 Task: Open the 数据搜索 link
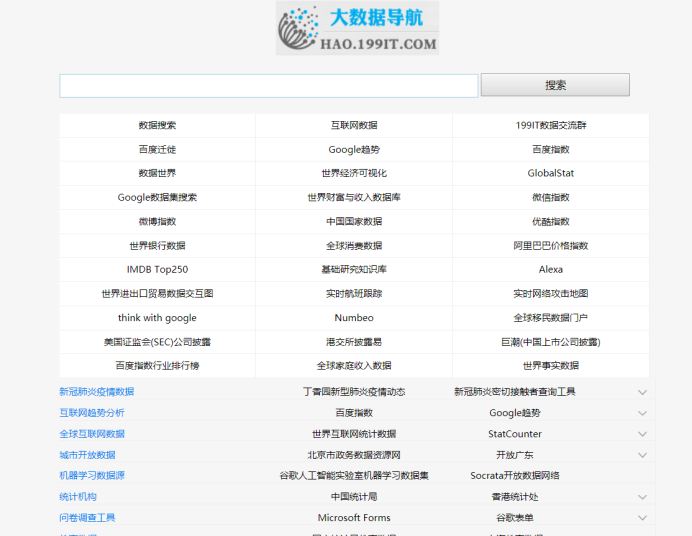point(157,125)
